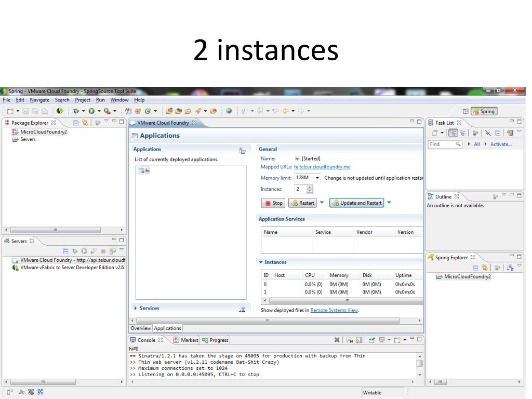Click the Instances spinner up arrow
Image resolution: width=532 pixels, height=399 pixels.
coord(310,187)
